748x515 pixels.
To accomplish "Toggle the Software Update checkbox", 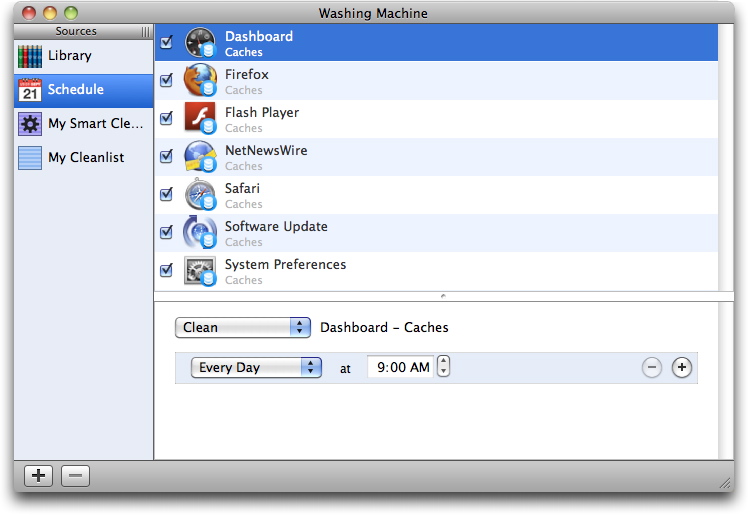I will click(x=166, y=232).
